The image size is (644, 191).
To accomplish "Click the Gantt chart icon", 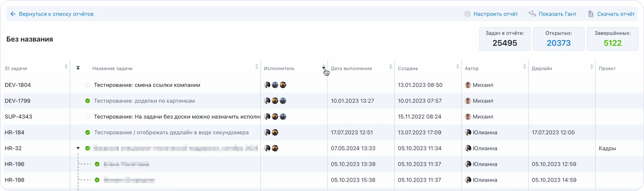I will pos(532,14).
